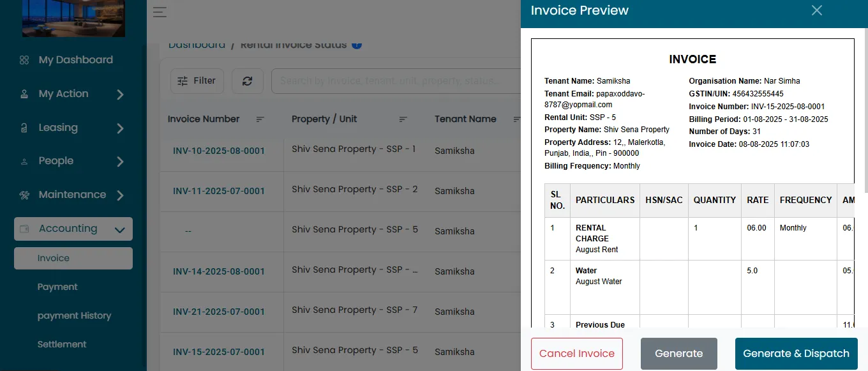Viewport: 868px width, 371px height.
Task: Click the Dashboard breadcrumb link
Action: click(x=197, y=45)
